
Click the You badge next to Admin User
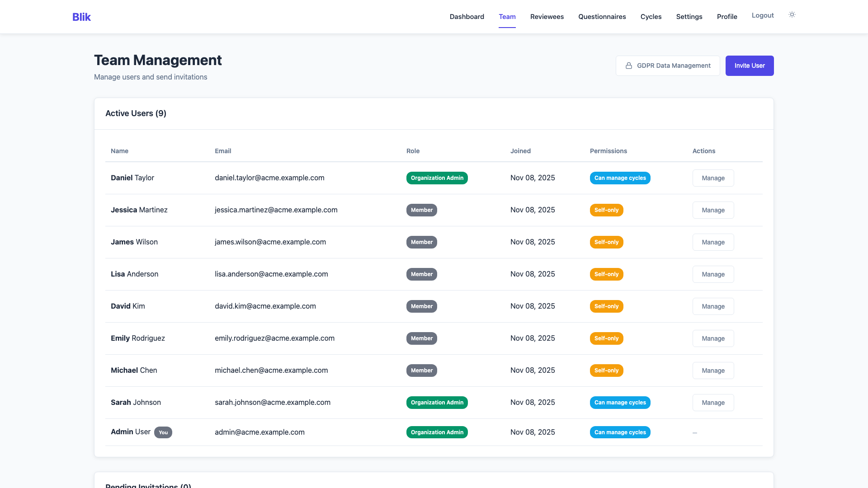[x=163, y=432]
